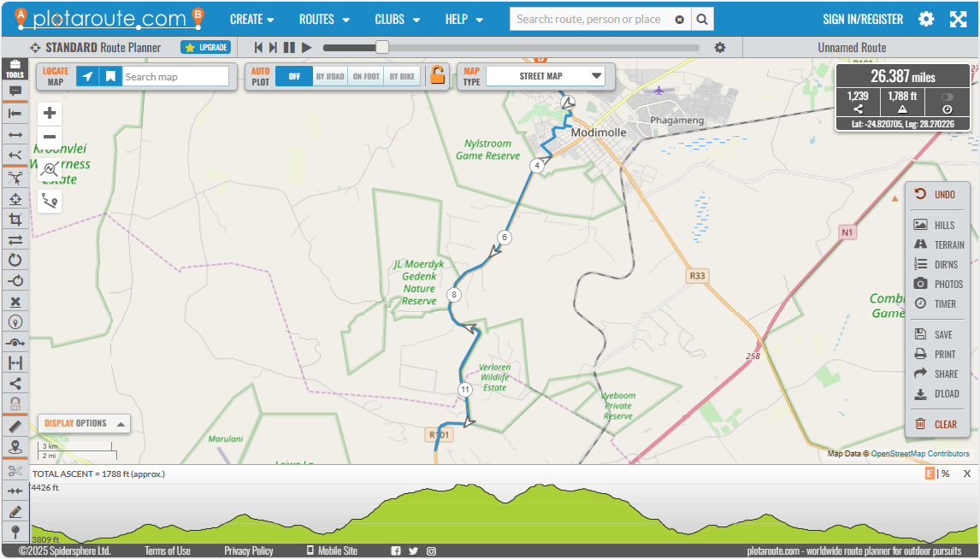Select the pencil draw tool

point(15,512)
